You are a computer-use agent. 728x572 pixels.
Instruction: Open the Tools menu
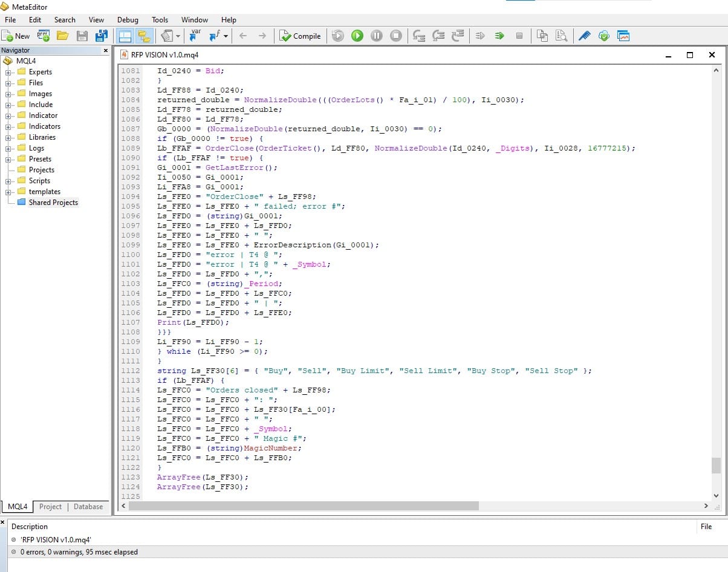(x=160, y=19)
